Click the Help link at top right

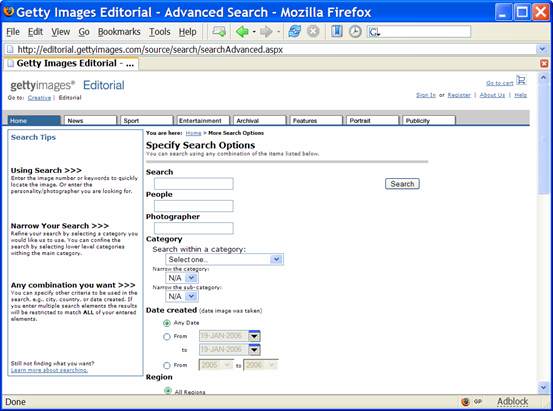521,95
